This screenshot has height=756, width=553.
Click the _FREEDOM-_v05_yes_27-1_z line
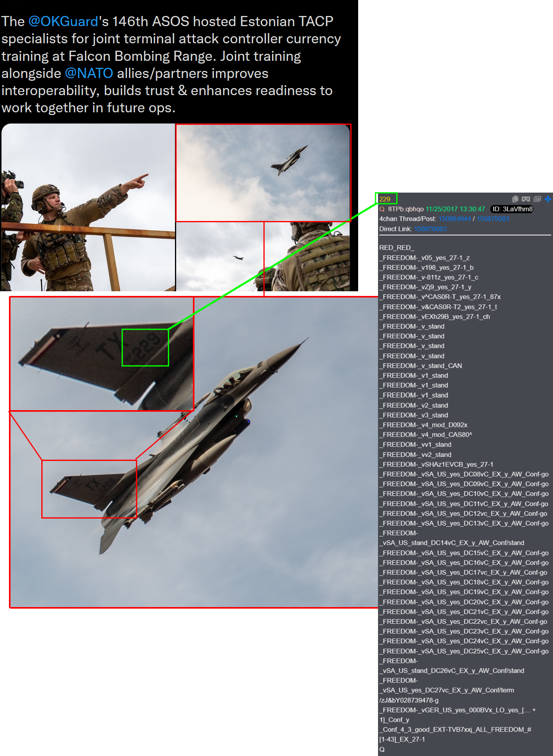click(x=424, y=258)
